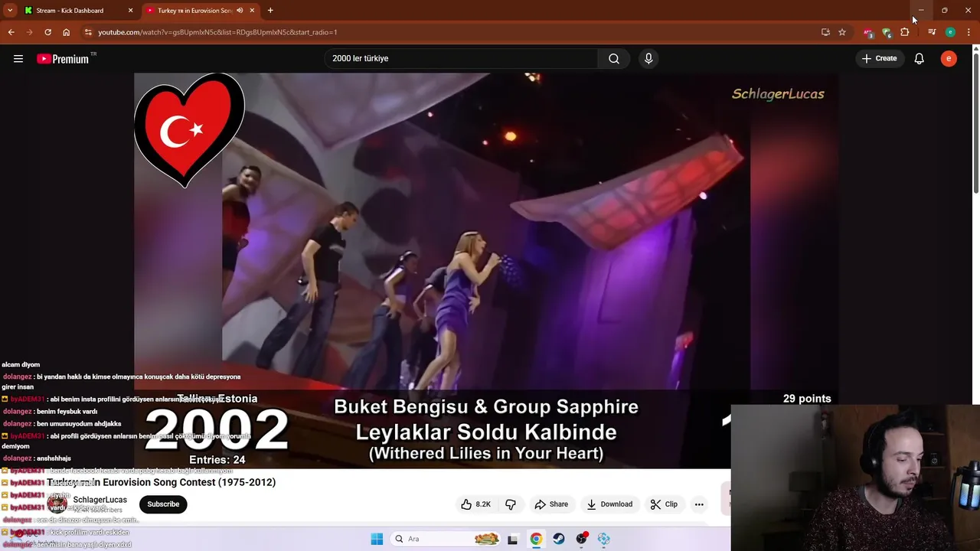Image resolution: width=980 pixels, height=551 pixels.
Task: Reload the YouTube page
Action: click(x=47, y=32)
